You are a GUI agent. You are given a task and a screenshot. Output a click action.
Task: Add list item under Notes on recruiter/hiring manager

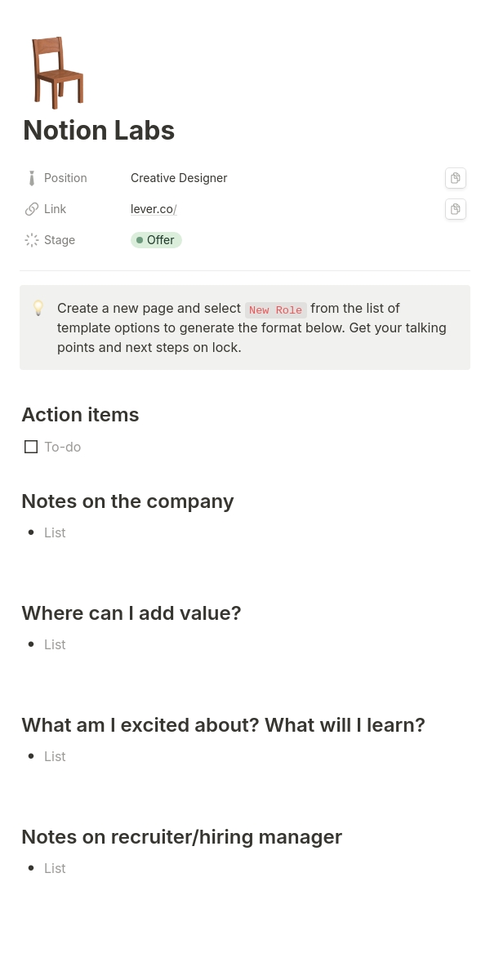tap(55, 868)
